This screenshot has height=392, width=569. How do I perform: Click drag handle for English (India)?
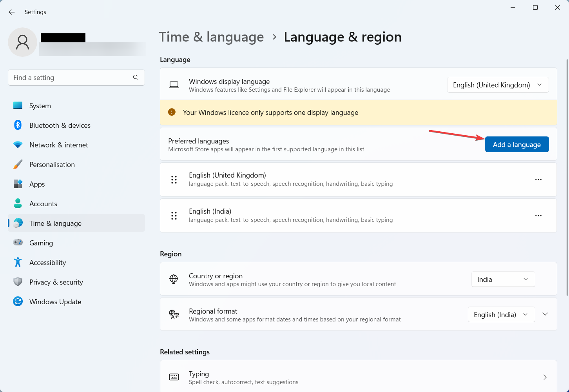pyautogui.click(x=174, y=216)
